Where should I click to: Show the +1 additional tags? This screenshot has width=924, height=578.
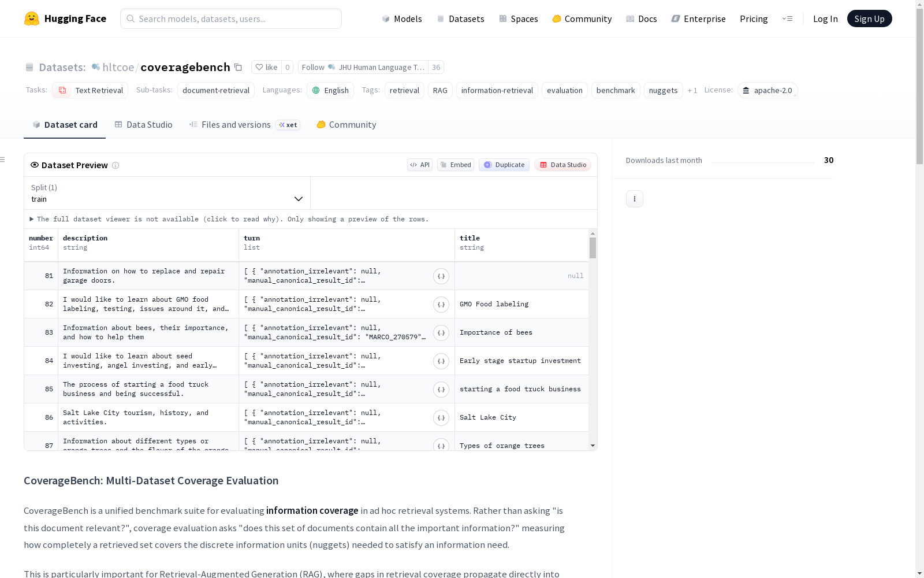point(692,90)
